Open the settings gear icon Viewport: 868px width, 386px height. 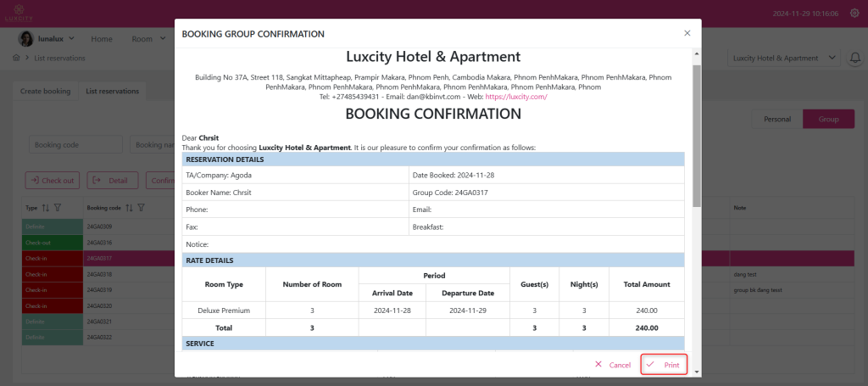[x=854, y=13]
